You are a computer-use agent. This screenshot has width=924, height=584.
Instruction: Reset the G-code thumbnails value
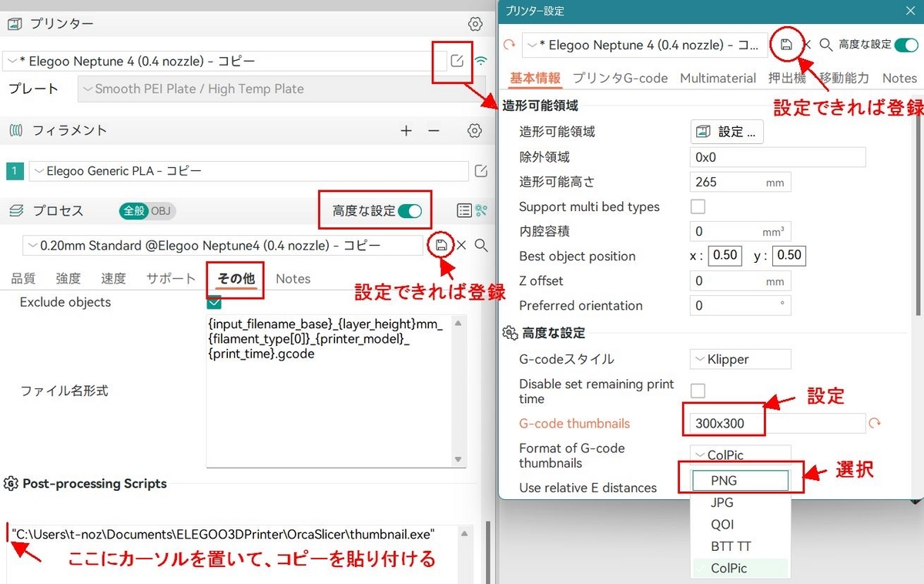[874, 423]
